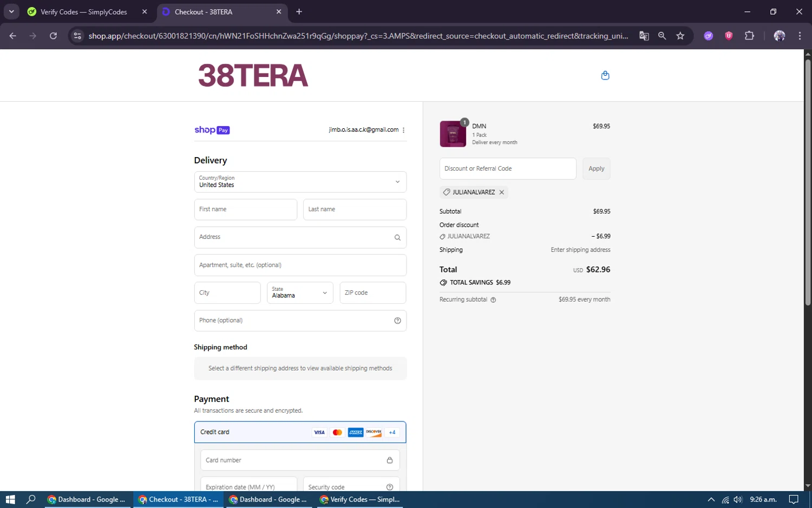The image size is (812, 508).
Task: Open the translate page icon
Action: click(644, 36)
